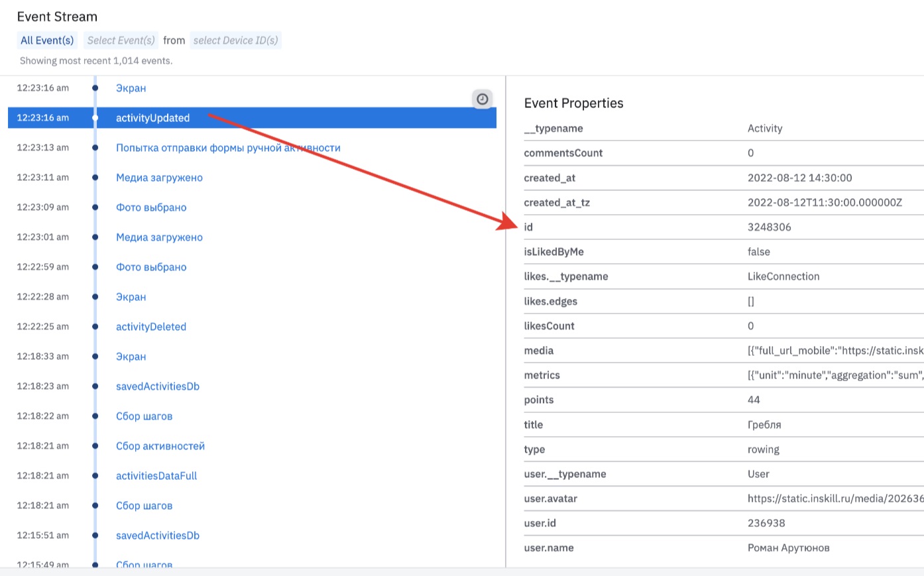Click the metrics property value
Screen dimensions: 924x576
click(x=835, y=375)
